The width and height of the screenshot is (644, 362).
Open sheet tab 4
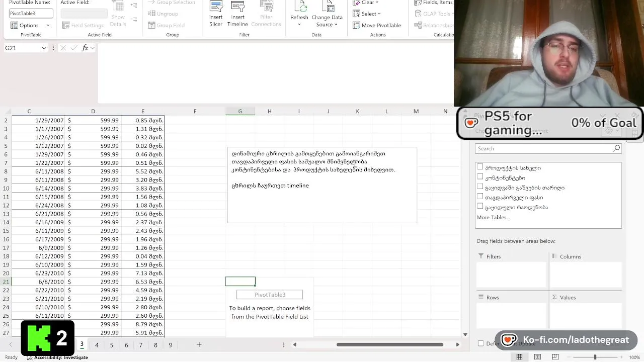pos(97,345)
